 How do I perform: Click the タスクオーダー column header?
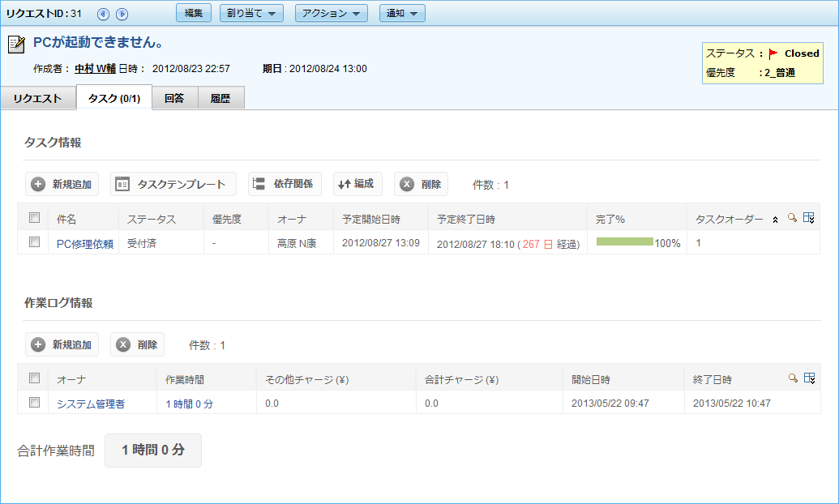pyautogui.click(x=730, y=220)
